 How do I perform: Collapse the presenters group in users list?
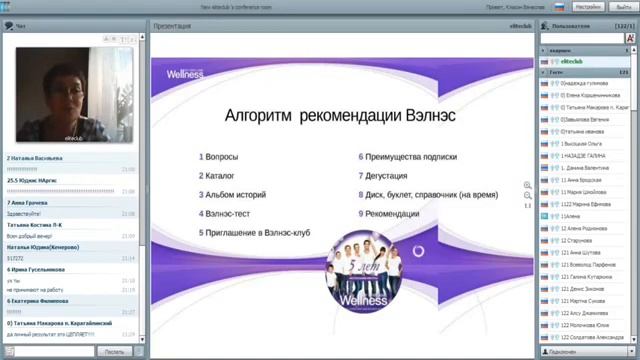tap(543, 51)
